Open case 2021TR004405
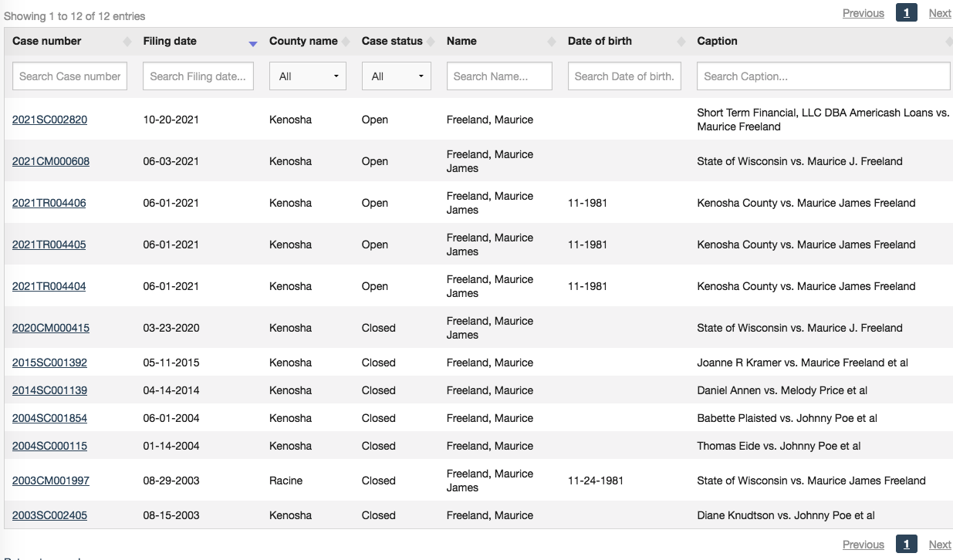 click(49, 245)
